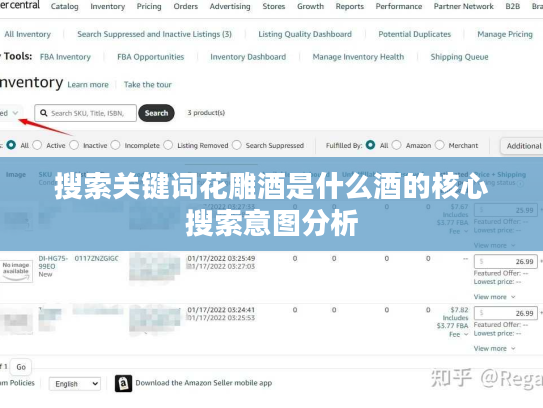The image size is (543, 408).
Task: Select Fulfilled By Merchant radio button
Action: pyautogui.click(x=440, y=145)
